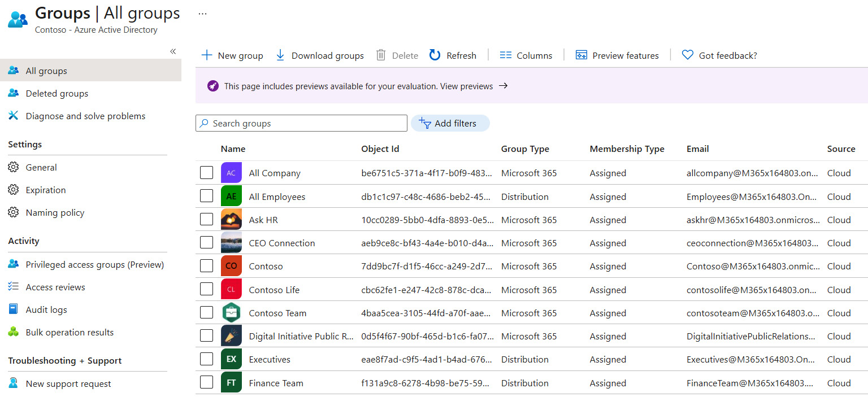Check the Finance Team row checkbox
This screenshot has height=397, width=868.
coord(206,383)
